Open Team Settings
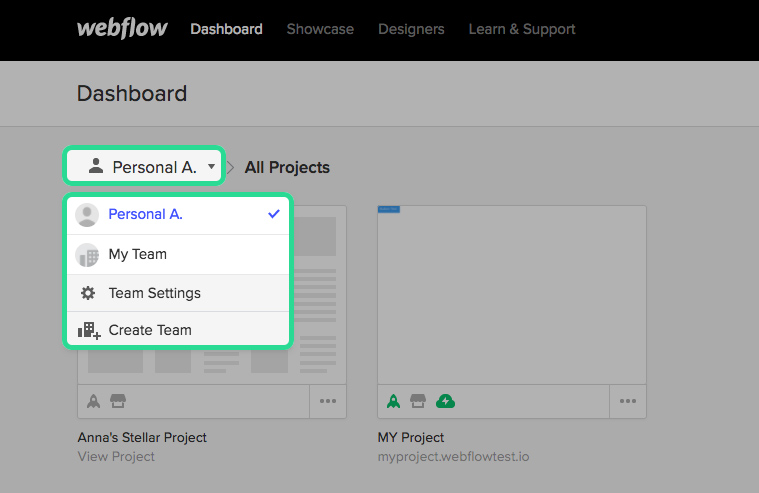759x493 pixels. tap(178, 293)
